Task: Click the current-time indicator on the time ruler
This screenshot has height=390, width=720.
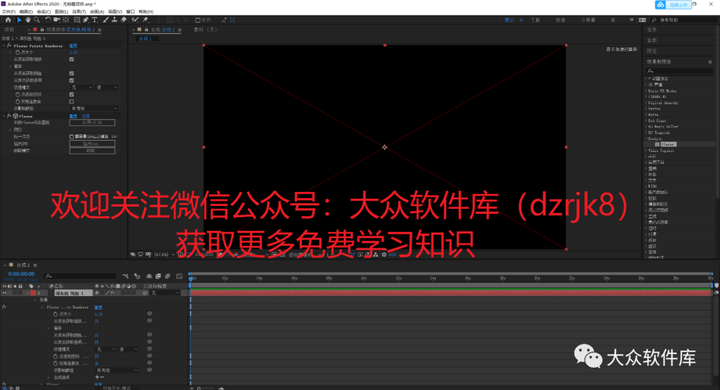Action: 191,278
